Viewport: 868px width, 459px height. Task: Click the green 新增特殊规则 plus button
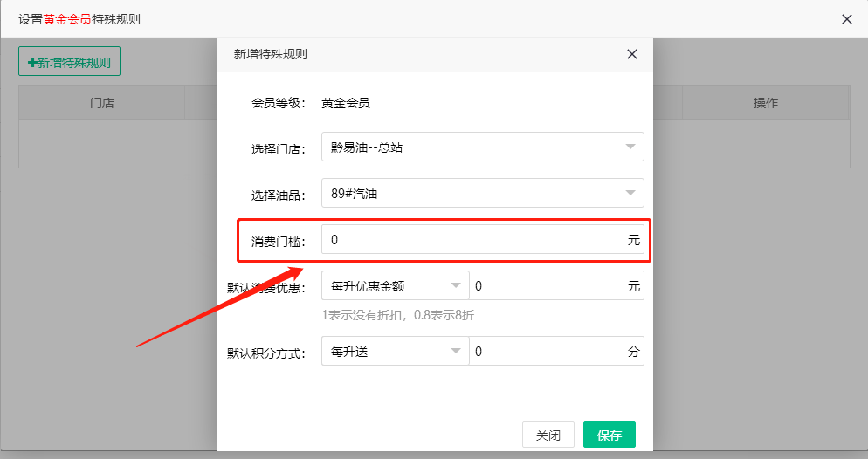pyautogui.click(x=70, y=62)
